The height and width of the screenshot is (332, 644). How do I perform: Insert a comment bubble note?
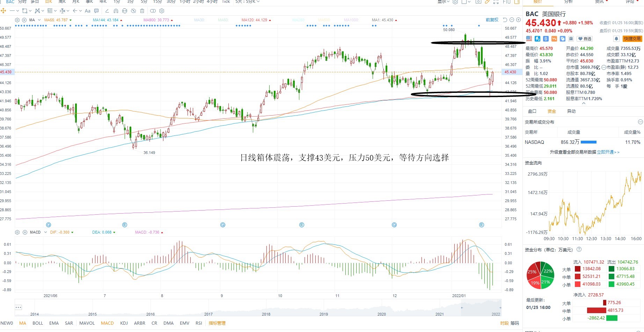(x=97, y=11)
